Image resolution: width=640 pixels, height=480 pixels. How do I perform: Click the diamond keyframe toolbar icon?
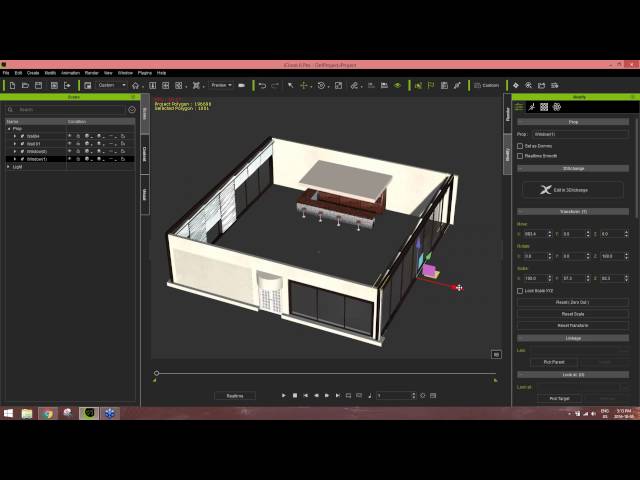click(516, 85)
